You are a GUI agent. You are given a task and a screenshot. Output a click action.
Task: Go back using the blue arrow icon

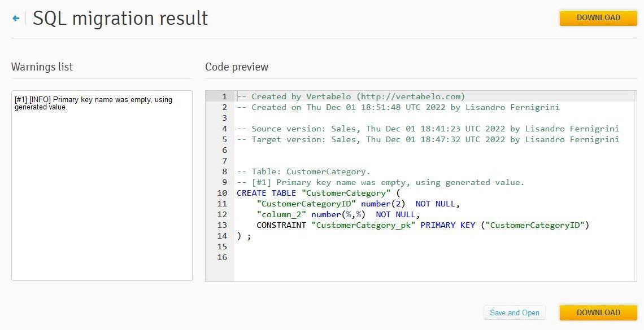16,18
